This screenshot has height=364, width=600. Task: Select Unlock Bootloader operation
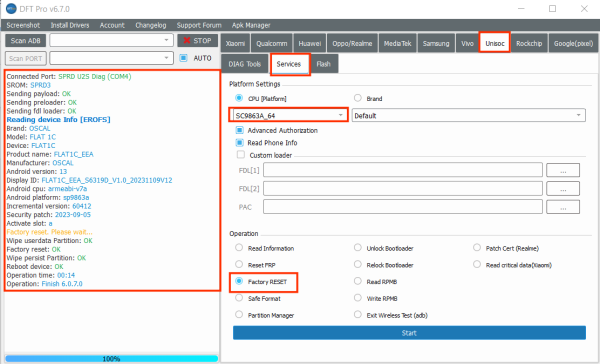click(x=358, y=248)
